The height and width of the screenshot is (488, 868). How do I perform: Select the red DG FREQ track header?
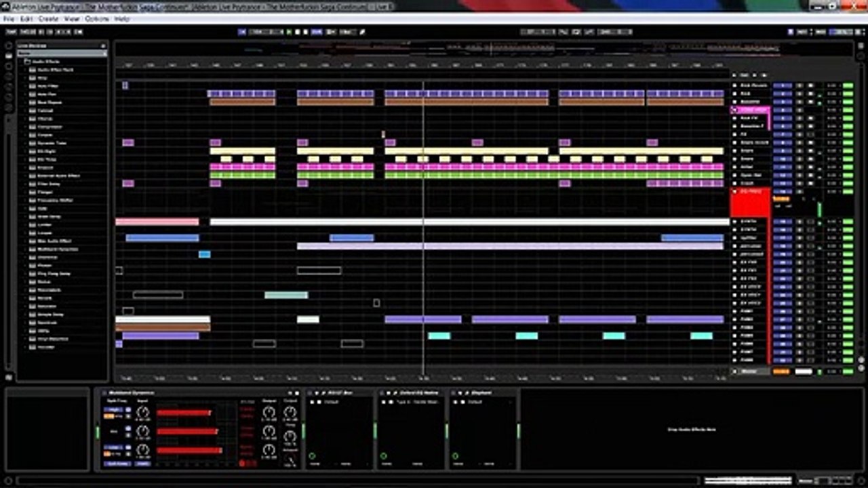pos(750,203)
